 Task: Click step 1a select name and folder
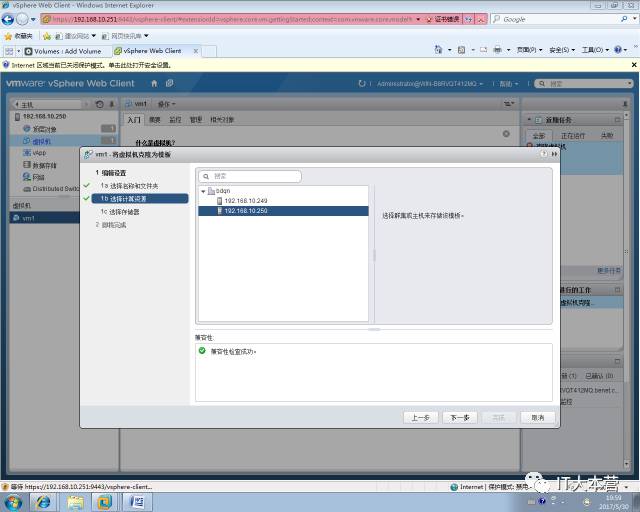click(129, 186)
